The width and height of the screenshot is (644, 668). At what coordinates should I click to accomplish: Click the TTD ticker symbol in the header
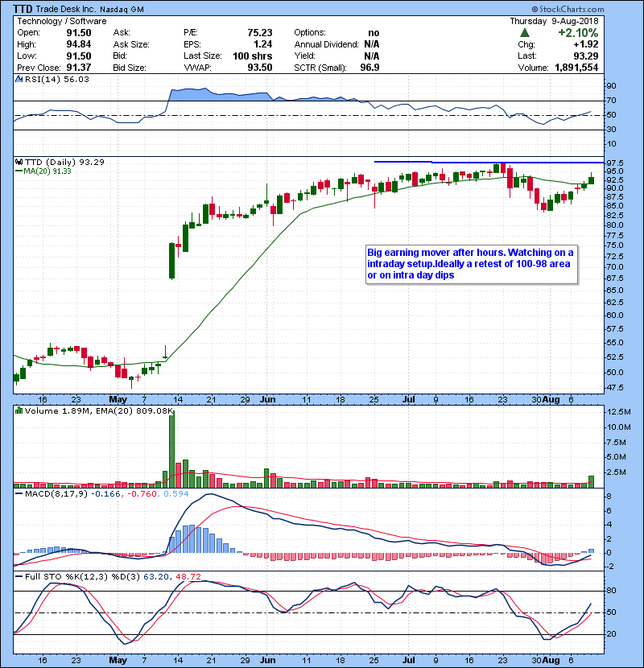tap(23, 9)
